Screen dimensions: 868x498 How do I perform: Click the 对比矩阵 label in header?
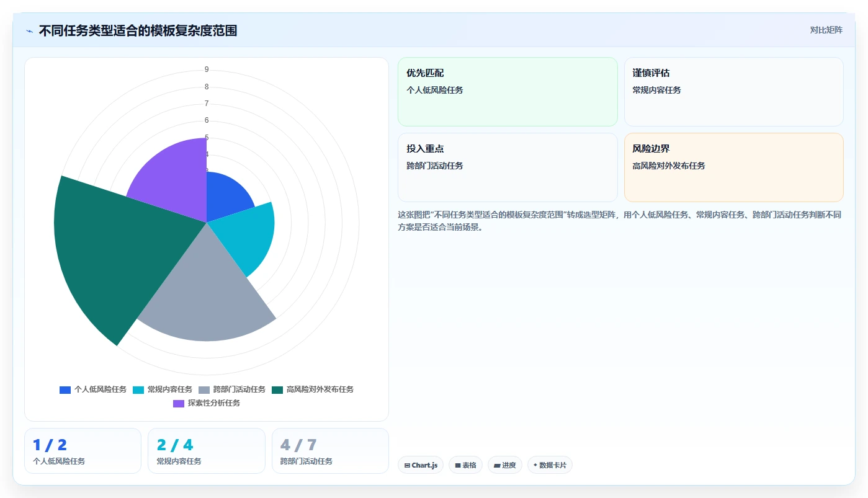[826, 30]
